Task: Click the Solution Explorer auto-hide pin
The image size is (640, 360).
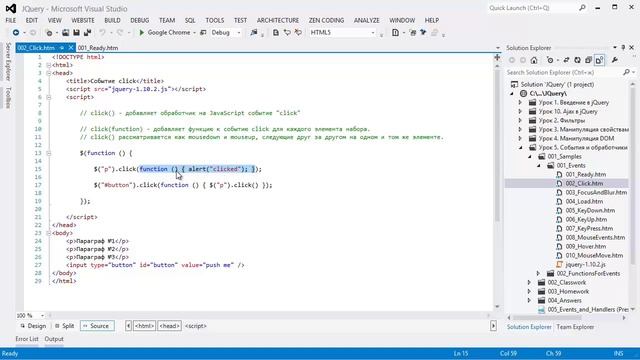Action: point(623,48)
